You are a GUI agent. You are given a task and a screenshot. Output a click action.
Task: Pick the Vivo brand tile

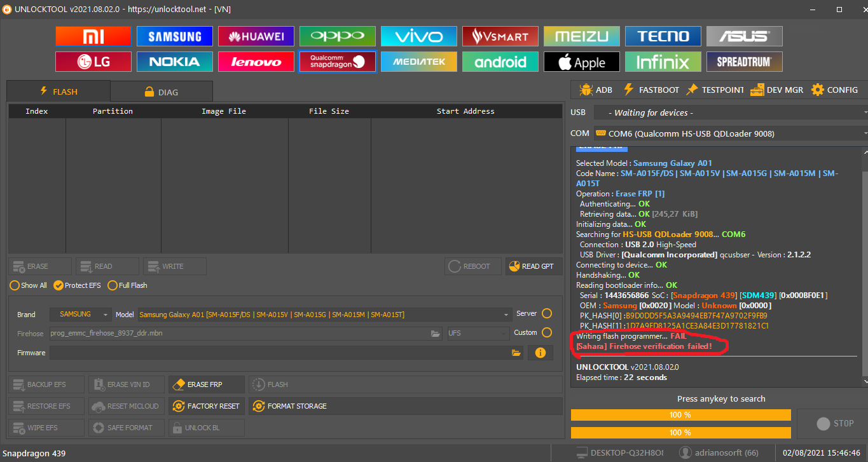coord(419,36)
